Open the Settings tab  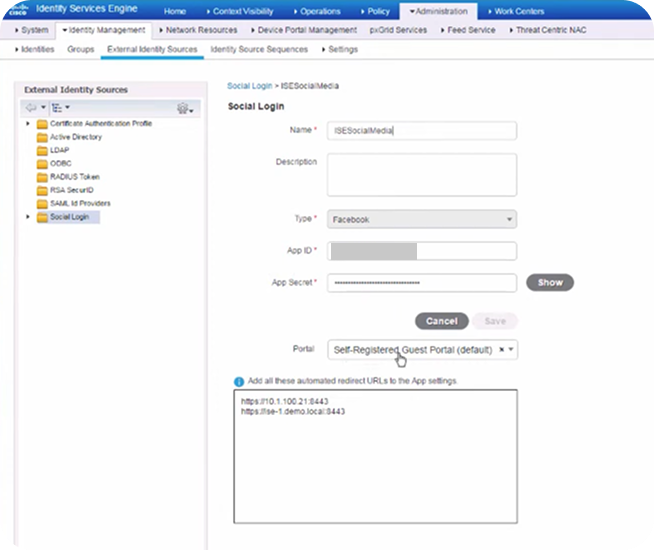pos(340,49)
